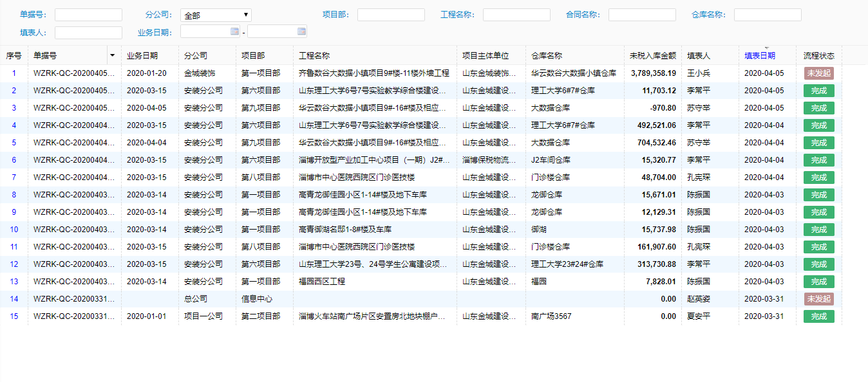The image size is (868, 382).
Task: Click the 信息中心 department cell
Action: pyautogui.click(x=257, y=299)
